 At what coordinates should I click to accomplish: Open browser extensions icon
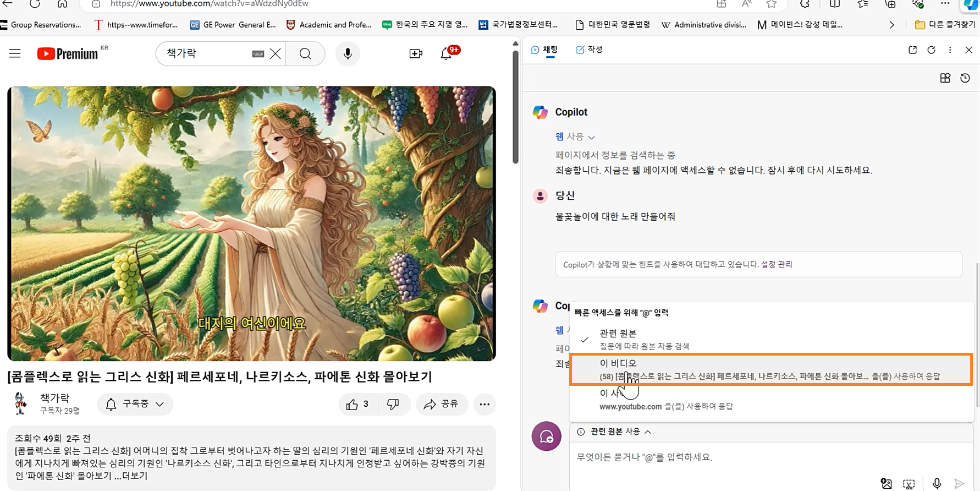click(805, 4)
